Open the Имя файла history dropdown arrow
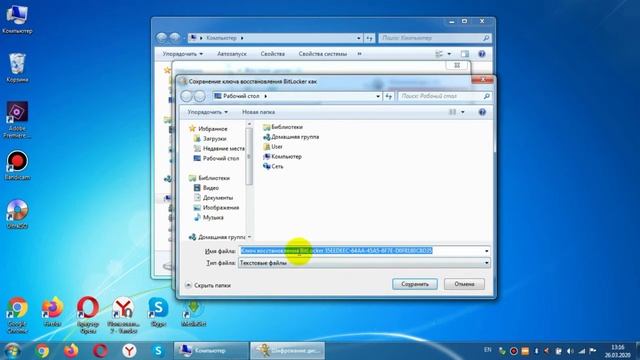This screenshot has height=360, width=640. pyautogui.click(x=487, y=251)
